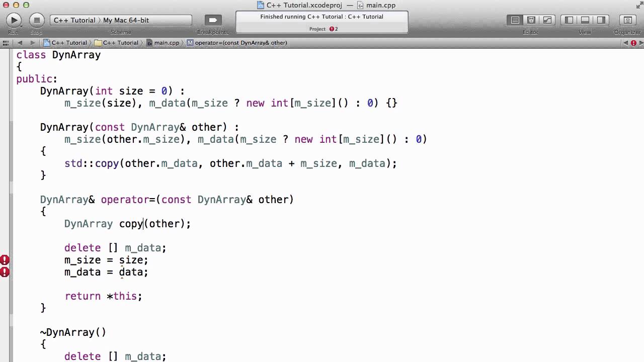Click 'return *this;' statement
The height and width of the screenshot is (362, 644).
103,296
